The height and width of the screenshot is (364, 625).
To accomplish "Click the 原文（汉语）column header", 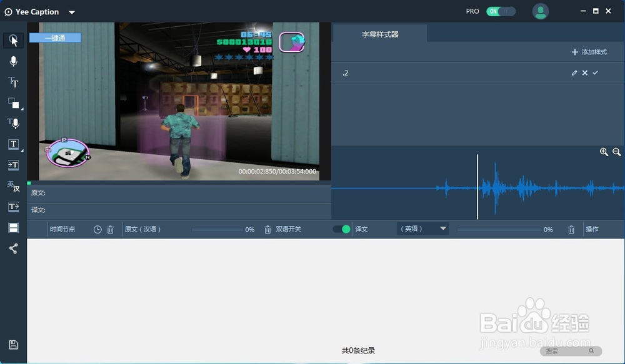I will tap(143, 229).
